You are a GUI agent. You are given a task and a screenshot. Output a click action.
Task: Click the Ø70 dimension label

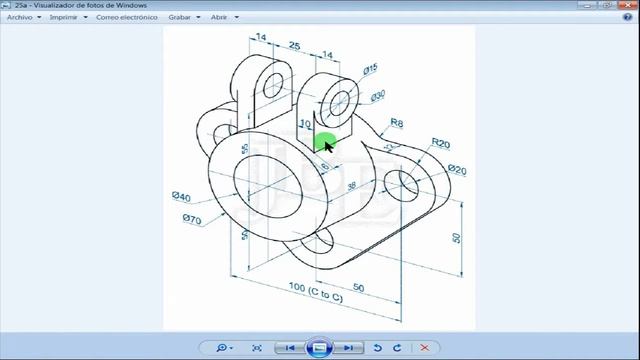[x=192, y=219]
